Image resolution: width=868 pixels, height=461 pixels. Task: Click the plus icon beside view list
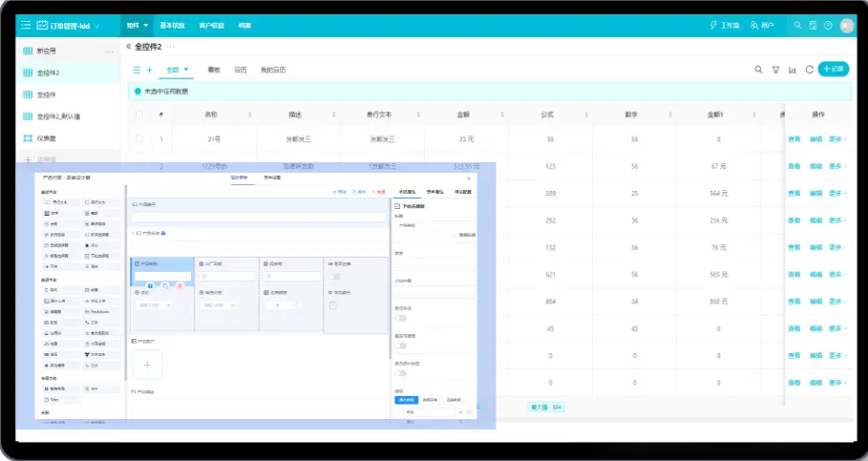tap(149, 70)
